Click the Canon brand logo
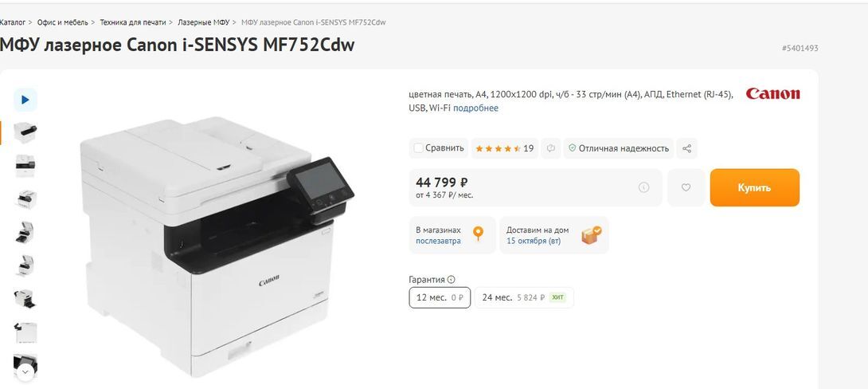The width and height of the screenshot is (868, 389). click(772, 94)
